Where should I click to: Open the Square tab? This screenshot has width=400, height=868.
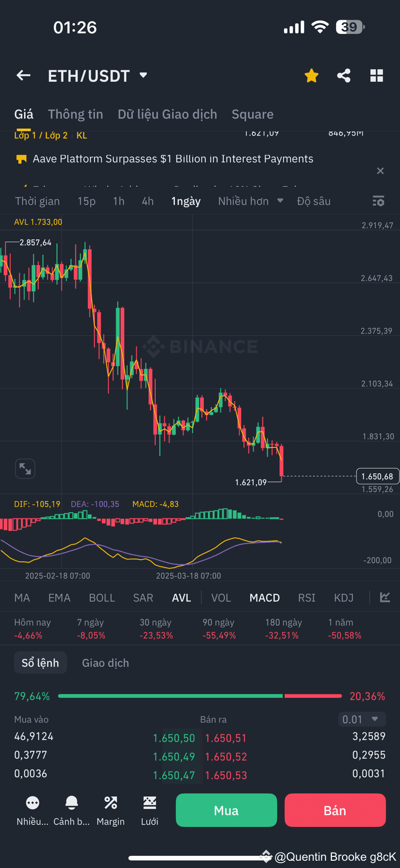pos(253,114)
